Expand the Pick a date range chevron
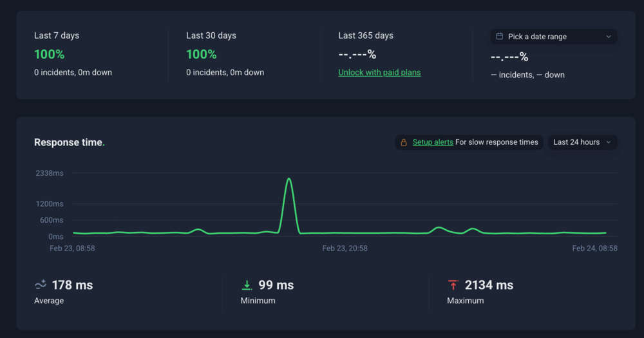 pyautogui.click(x=608, y=37)
